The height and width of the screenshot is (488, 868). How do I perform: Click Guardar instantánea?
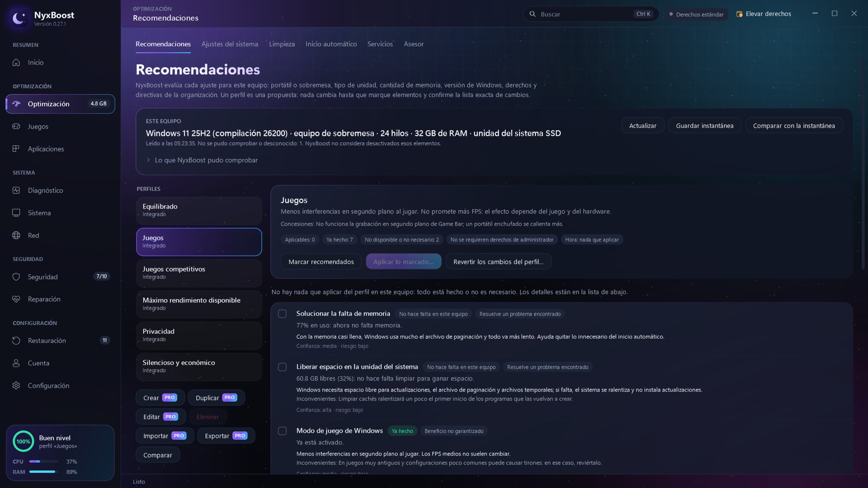point(705,125)
